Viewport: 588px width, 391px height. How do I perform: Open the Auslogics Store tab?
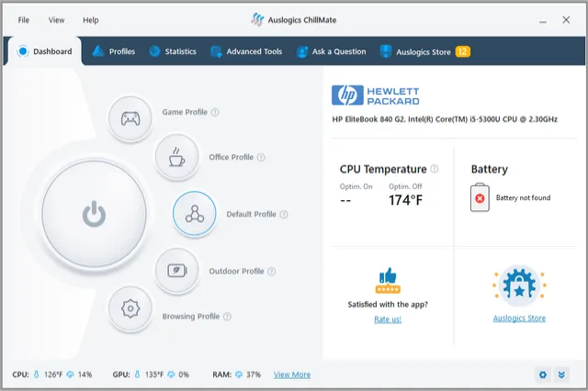[x=424, y=51]
